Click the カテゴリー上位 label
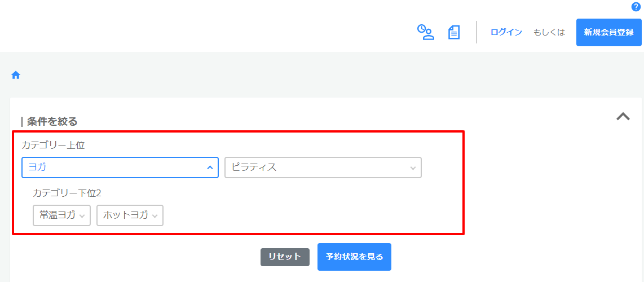Image resolution: width=644 pixels, height=282 pixels. pos(53,145)
